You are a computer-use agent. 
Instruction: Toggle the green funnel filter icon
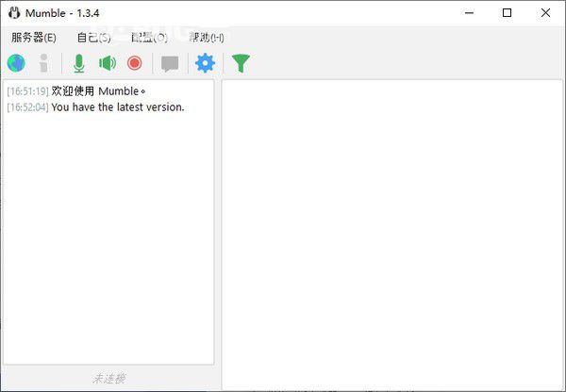pos(241,63)
